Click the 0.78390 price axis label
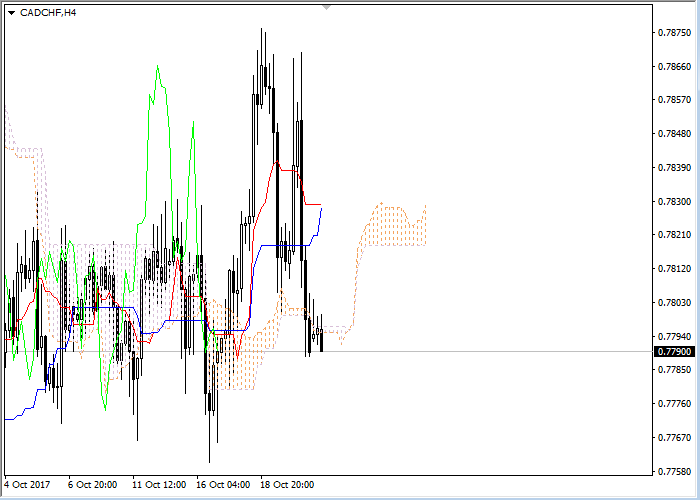The width and height of the screenshot is (700, 500). (675, 167)
